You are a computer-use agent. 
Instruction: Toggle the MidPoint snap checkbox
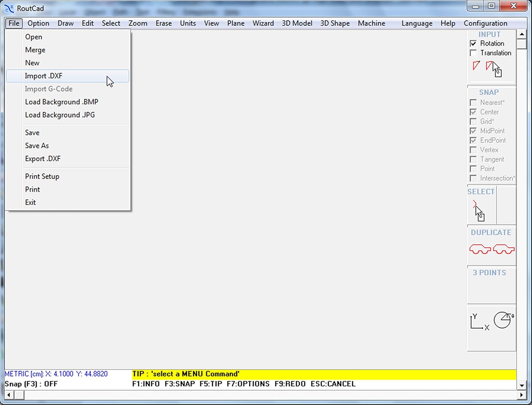click(473, 131)
